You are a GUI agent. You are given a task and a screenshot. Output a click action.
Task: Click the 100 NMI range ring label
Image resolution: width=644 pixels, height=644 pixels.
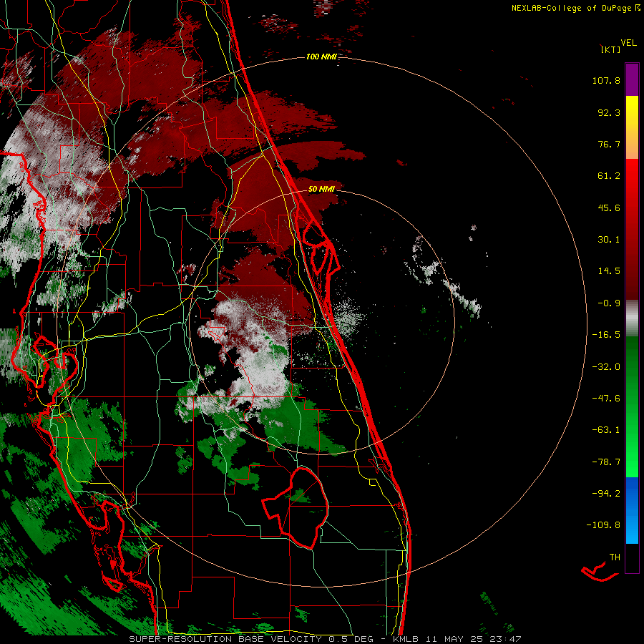pos(321,57)
